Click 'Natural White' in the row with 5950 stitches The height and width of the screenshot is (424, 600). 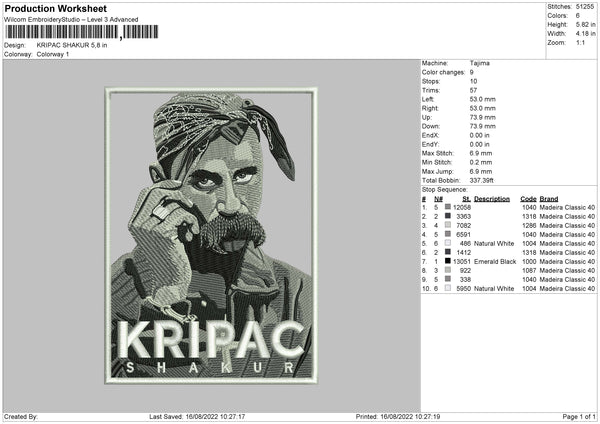[x=494, y=289]
